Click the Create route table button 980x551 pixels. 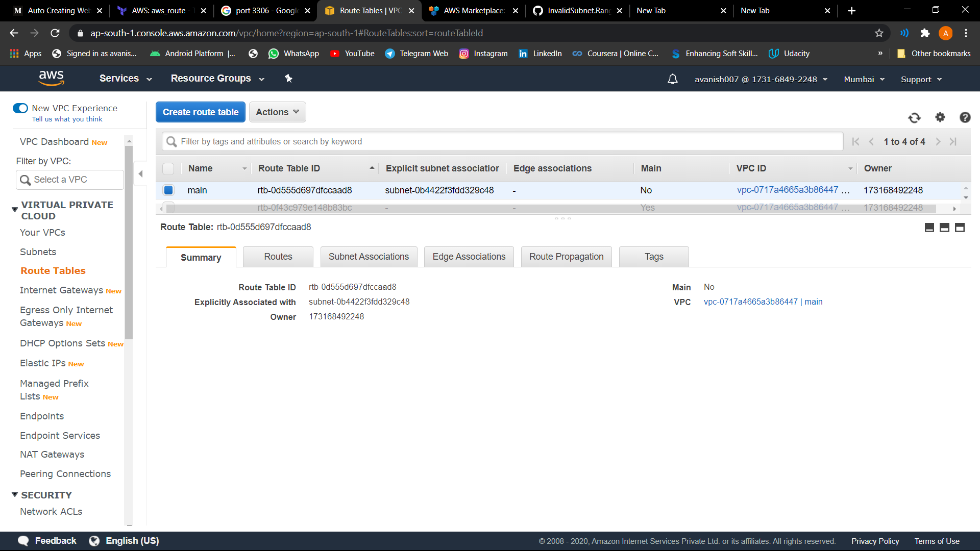pos(200,112)
